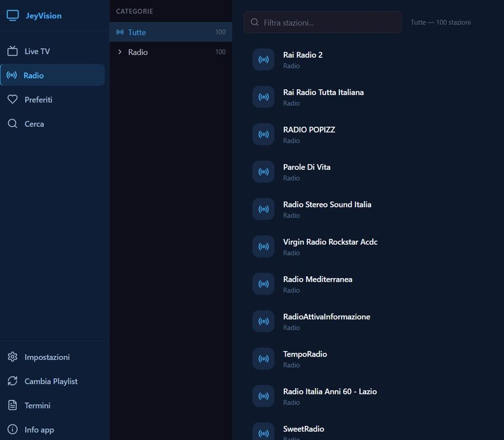Click the SweetRadio station icon

263,432
